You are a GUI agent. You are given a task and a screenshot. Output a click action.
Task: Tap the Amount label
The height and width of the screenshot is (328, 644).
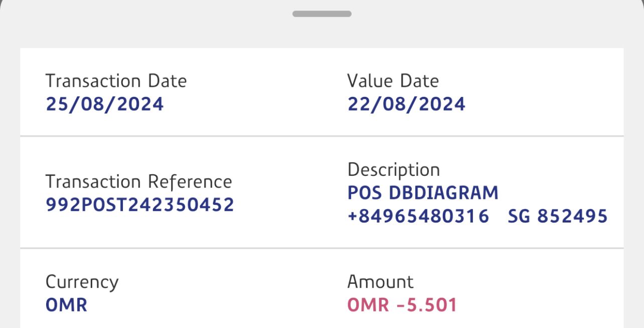click(380, 282)
